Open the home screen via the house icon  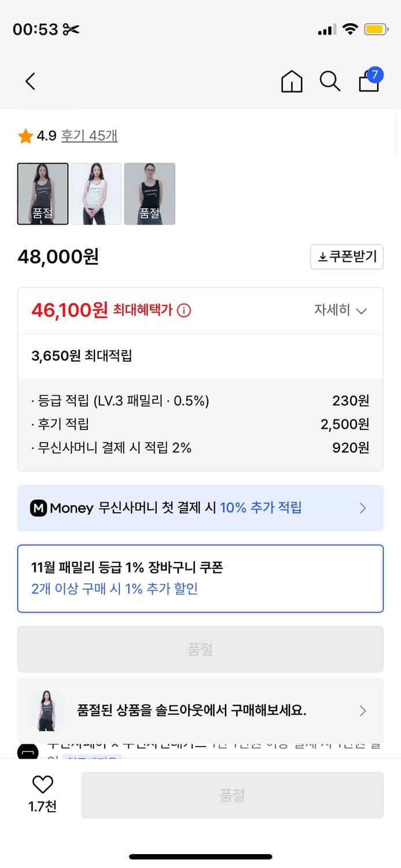pyautogui.click(x=292, y=82)
